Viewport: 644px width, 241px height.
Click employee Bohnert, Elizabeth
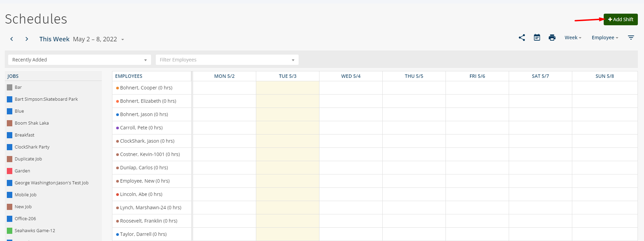148,101
